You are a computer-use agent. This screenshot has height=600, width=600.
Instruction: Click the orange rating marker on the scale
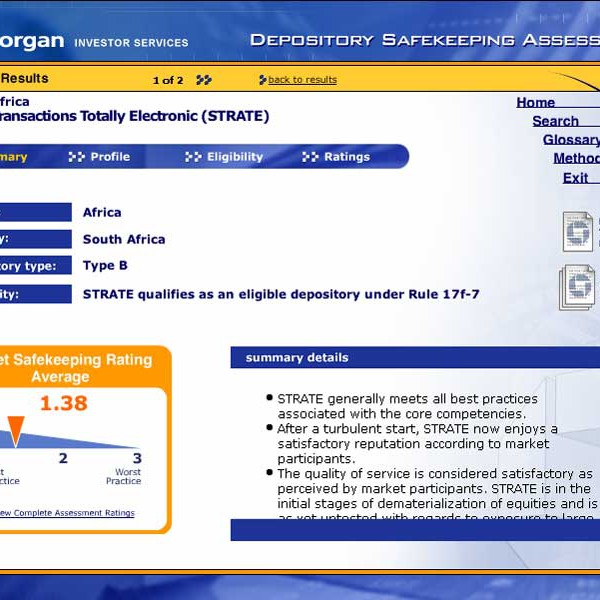(x=15, y=431)
